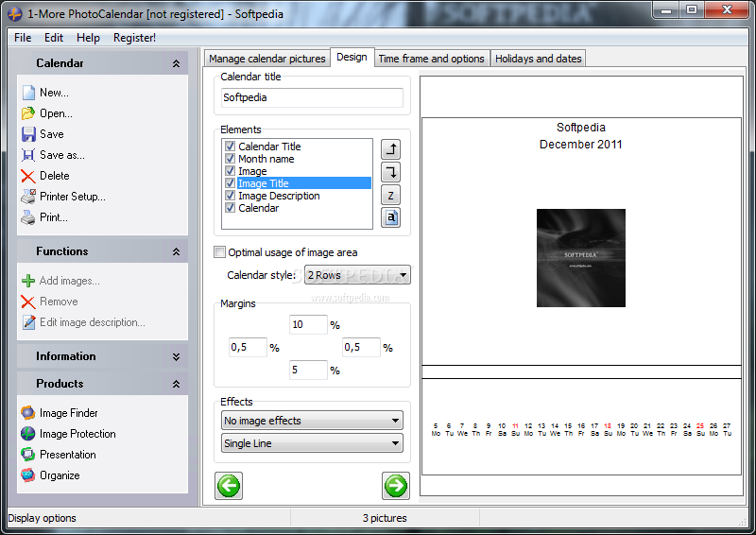Click the Printer Setup... link
The height and width of the screenshot is (535, 756).
pos(73,197)
